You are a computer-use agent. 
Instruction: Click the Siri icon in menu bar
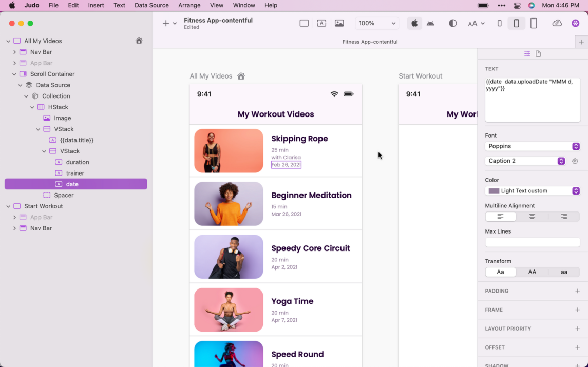[532, 5]
